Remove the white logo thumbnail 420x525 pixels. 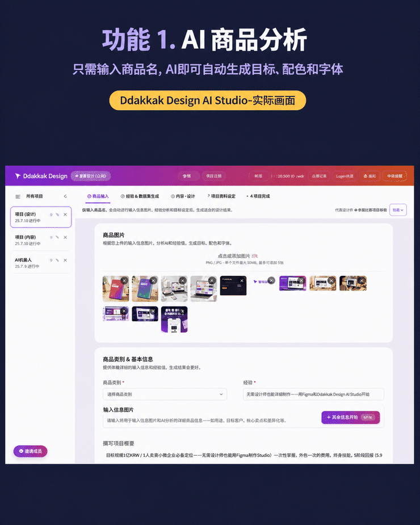[272, 280]
